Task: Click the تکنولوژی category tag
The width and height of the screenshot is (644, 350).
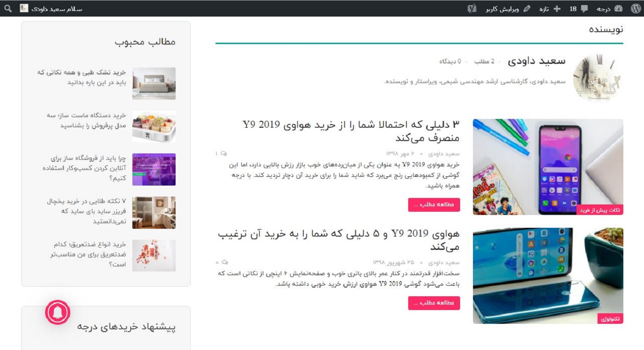Action: tap(611, 319)
